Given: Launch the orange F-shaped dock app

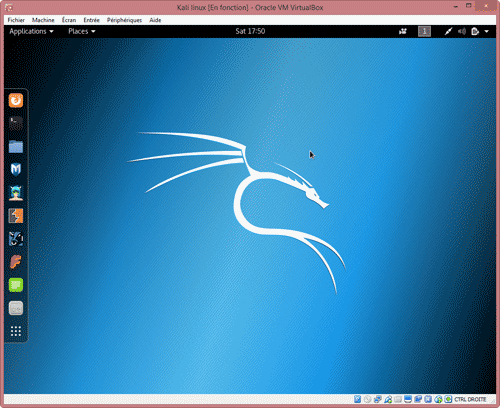Looking at the screenshot, I should [x=16, y=262].
